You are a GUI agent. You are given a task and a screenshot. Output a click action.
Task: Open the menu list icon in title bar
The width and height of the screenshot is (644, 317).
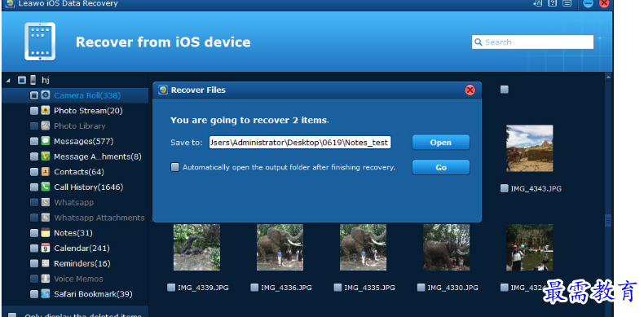(567, 3)
